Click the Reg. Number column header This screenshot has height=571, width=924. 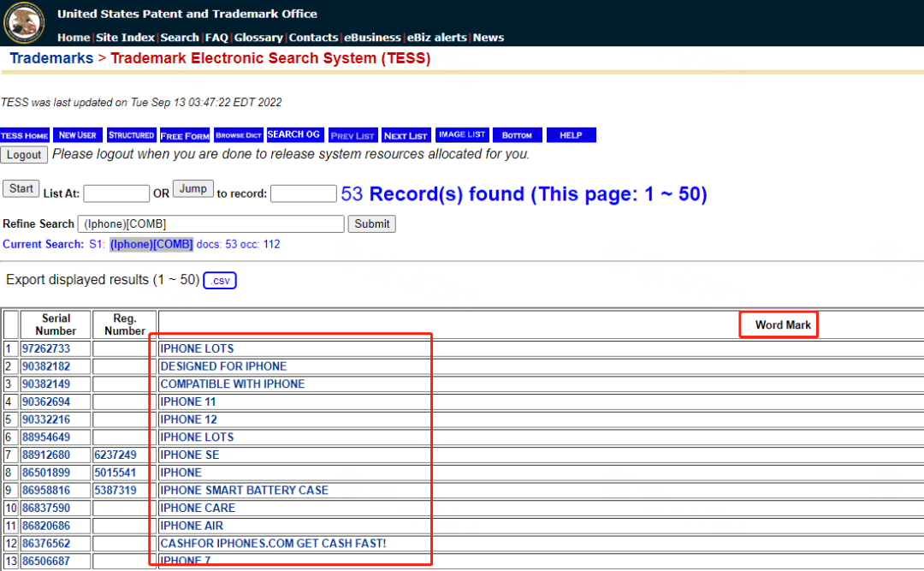pyautogui.click(x=124, y=324)
